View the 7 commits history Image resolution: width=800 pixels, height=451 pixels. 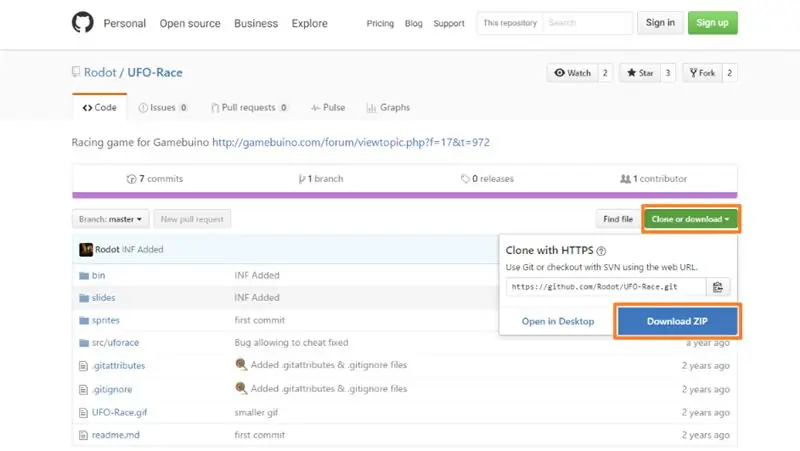coord(155,179)
